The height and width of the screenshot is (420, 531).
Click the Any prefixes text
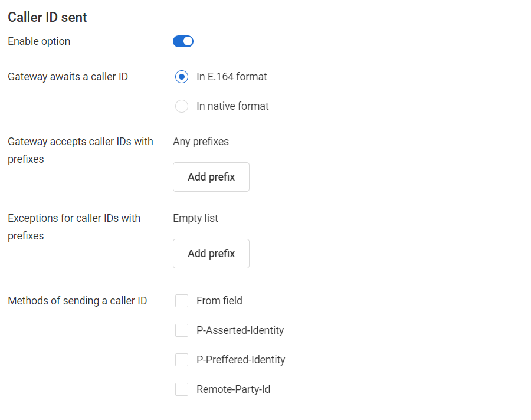(201, 142)
